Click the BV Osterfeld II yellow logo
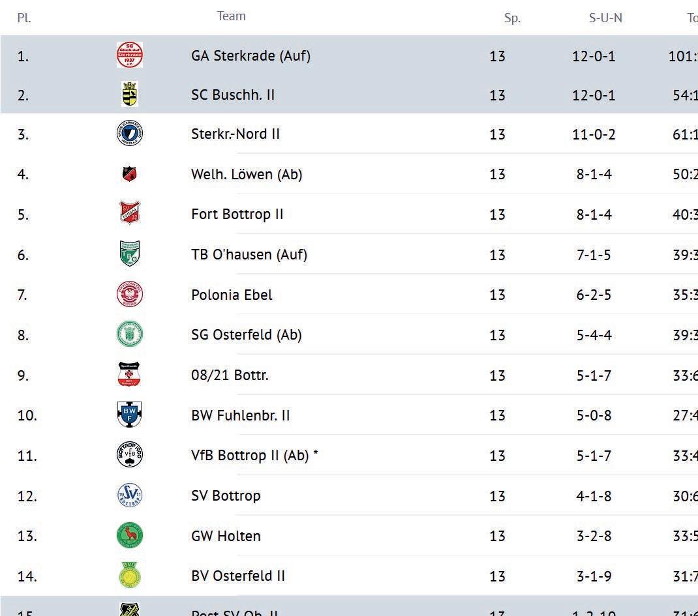The width and height of the screenshot is (698, 616). (129, 576)
